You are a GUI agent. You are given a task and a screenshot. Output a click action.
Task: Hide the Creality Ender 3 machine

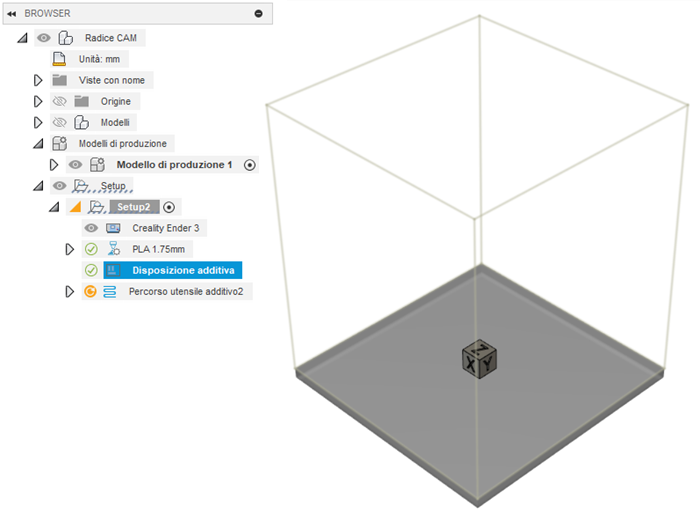point(91,228)
